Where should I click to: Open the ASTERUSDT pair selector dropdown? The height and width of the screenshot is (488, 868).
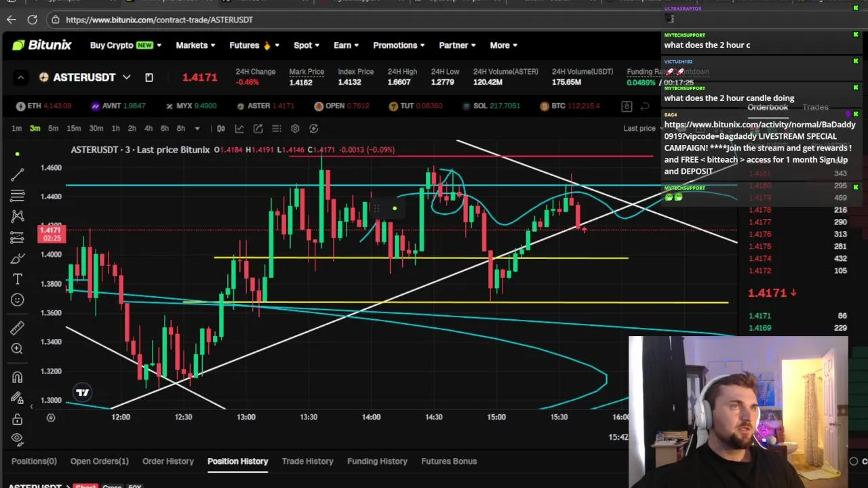[x=126, y=77]
